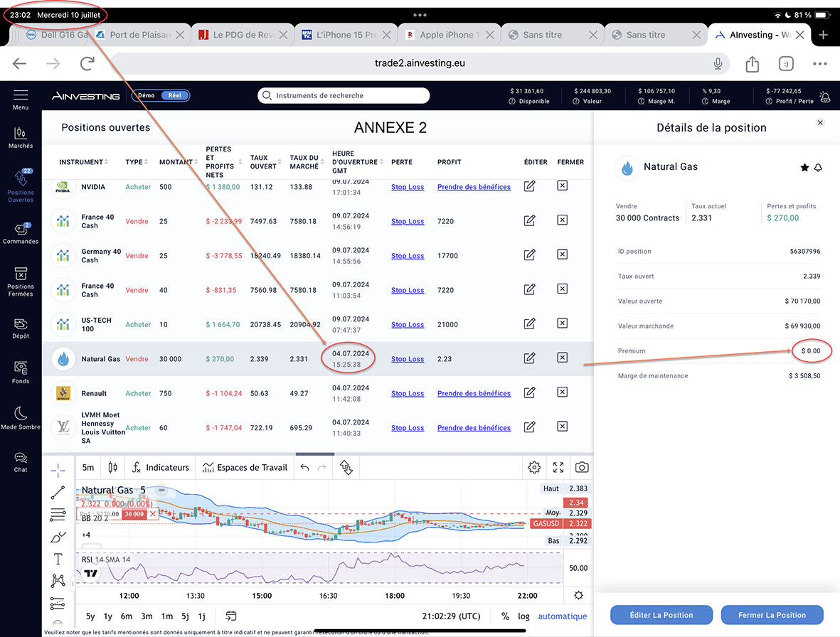The height and width of the screenshot is (637, 840).
Task: Toggle the Démo/Réel account switch
Action: click(x=161, y=95)
